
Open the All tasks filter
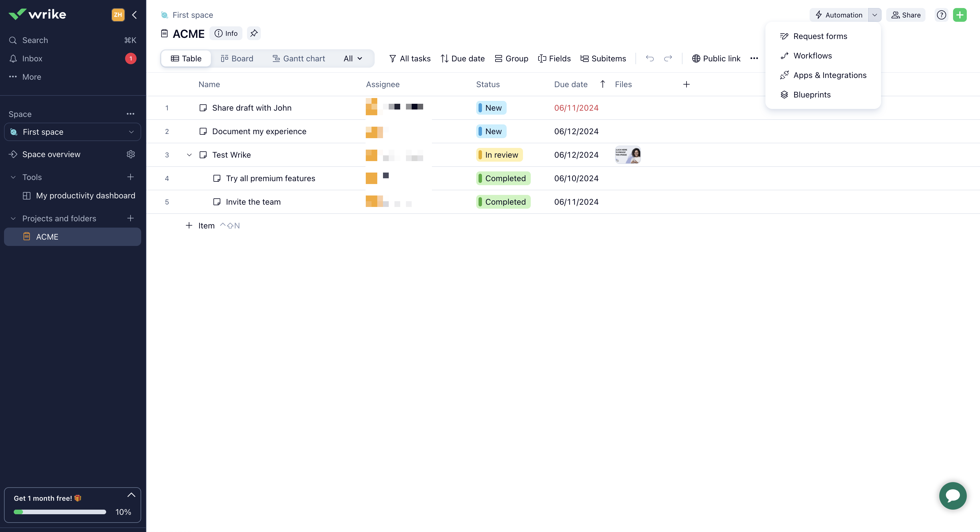point(410,58)
